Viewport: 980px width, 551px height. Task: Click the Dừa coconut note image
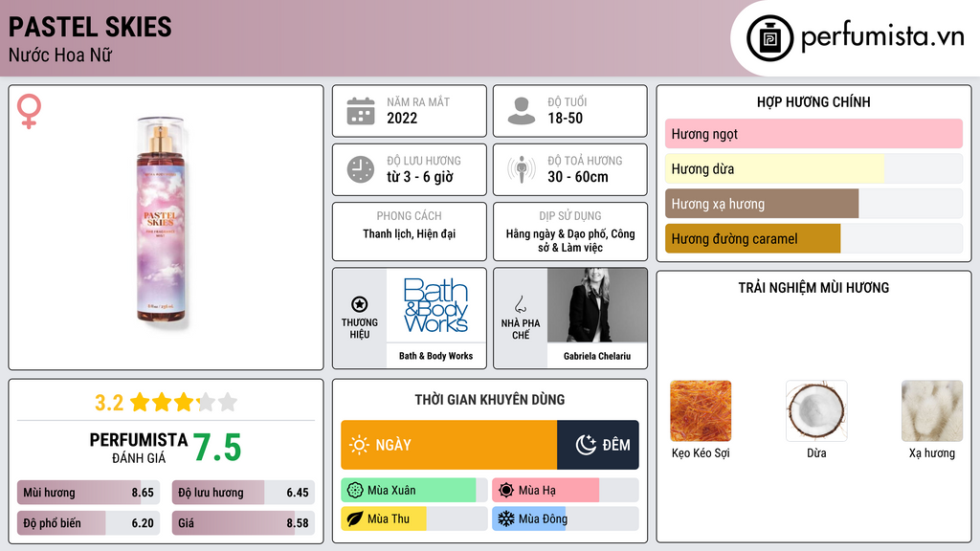point(816,411)
